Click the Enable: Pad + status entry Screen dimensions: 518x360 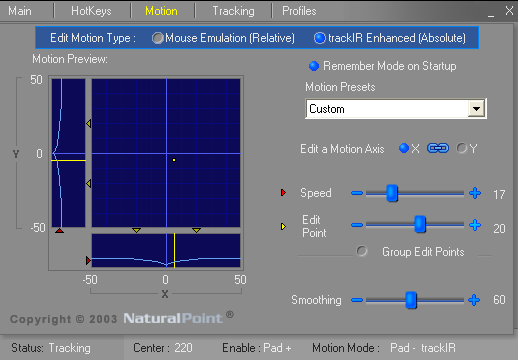coord(257,348)
